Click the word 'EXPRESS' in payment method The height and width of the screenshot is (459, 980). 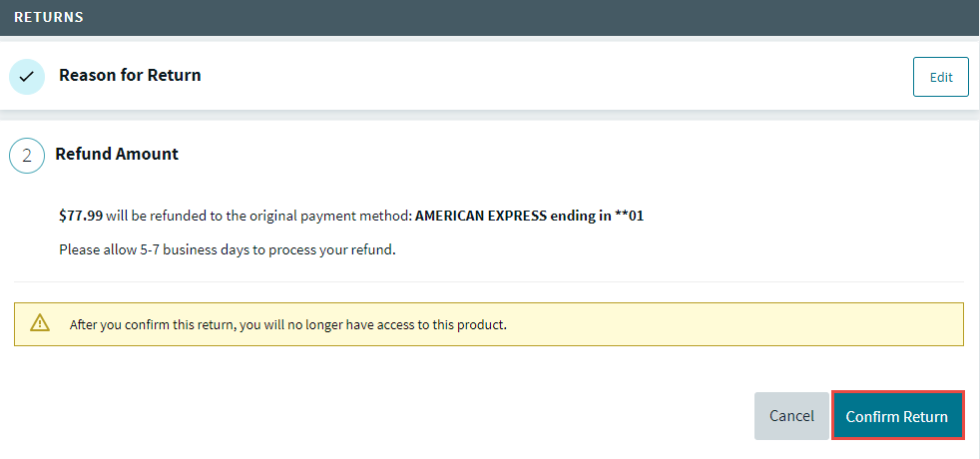pyautogui.click(x=512, y=216)
